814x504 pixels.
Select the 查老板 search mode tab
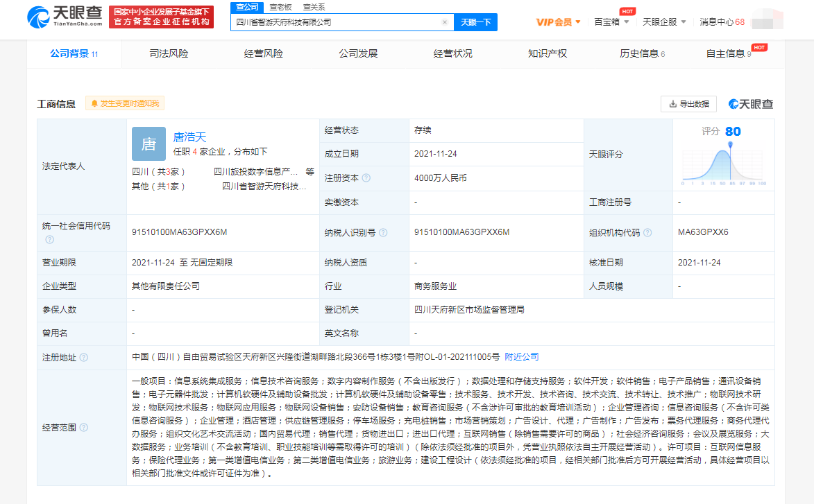(x=280, y=7)
